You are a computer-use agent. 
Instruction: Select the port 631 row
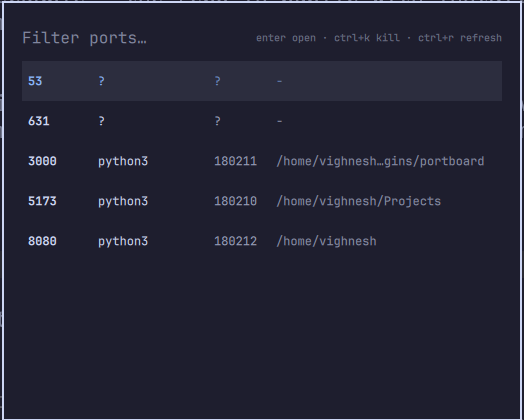(262, 121)
